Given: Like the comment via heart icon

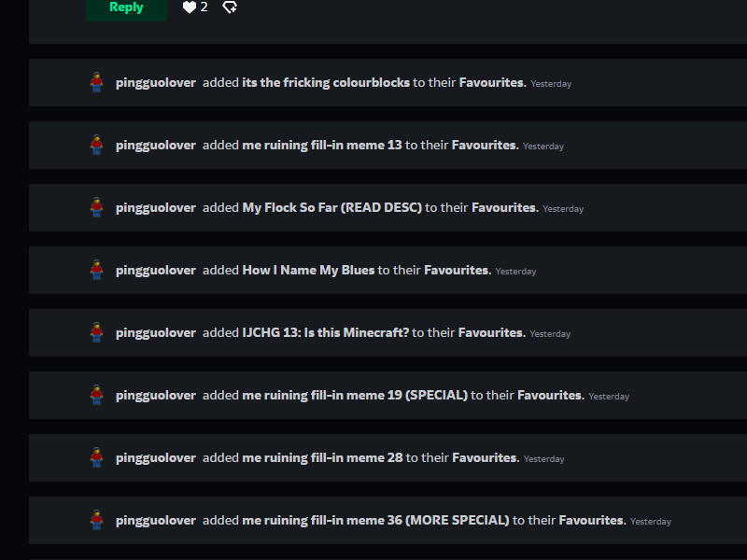Looking at the screenshot, I should (190, 7).
